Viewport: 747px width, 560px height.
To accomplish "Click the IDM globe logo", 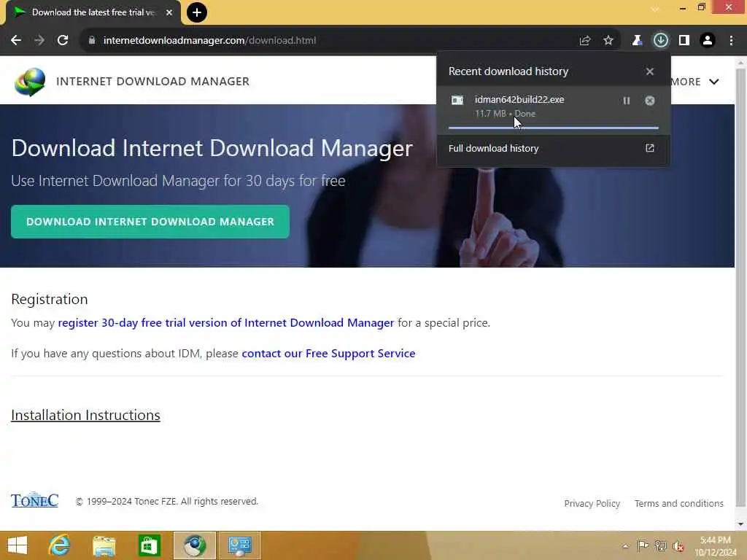I will (30, 82).
